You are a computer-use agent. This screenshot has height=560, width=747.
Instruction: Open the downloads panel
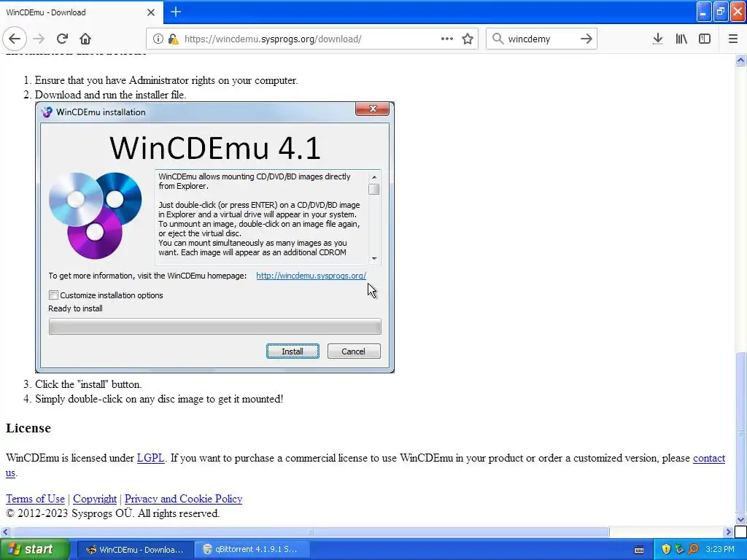[658, 39]
